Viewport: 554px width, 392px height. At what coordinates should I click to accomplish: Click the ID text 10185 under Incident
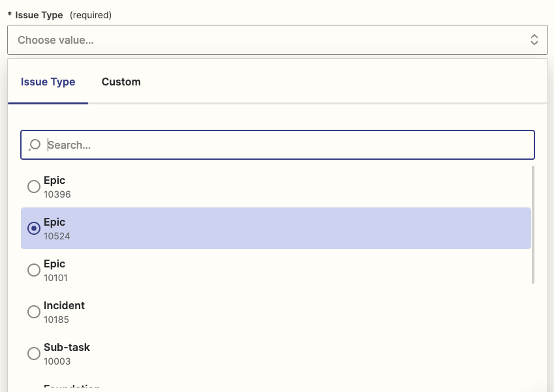56,320
